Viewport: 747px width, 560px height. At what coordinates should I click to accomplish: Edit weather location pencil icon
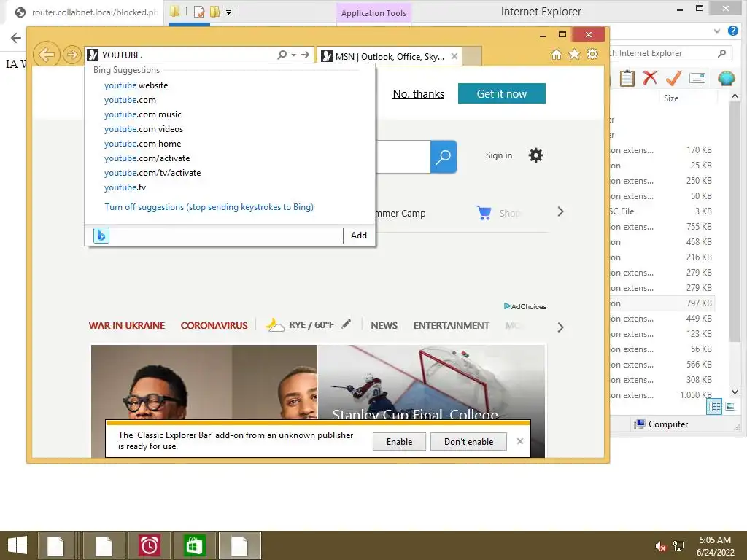347,324
